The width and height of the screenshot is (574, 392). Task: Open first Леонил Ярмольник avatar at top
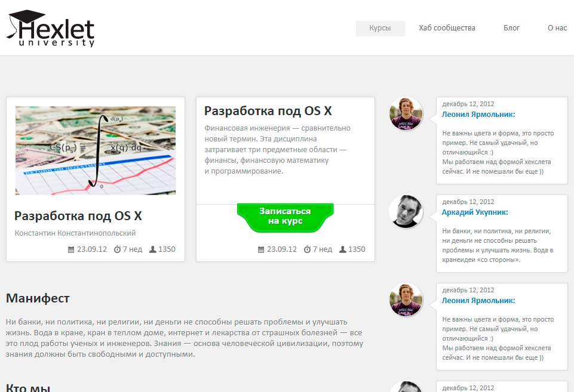(x=406, y=114)
